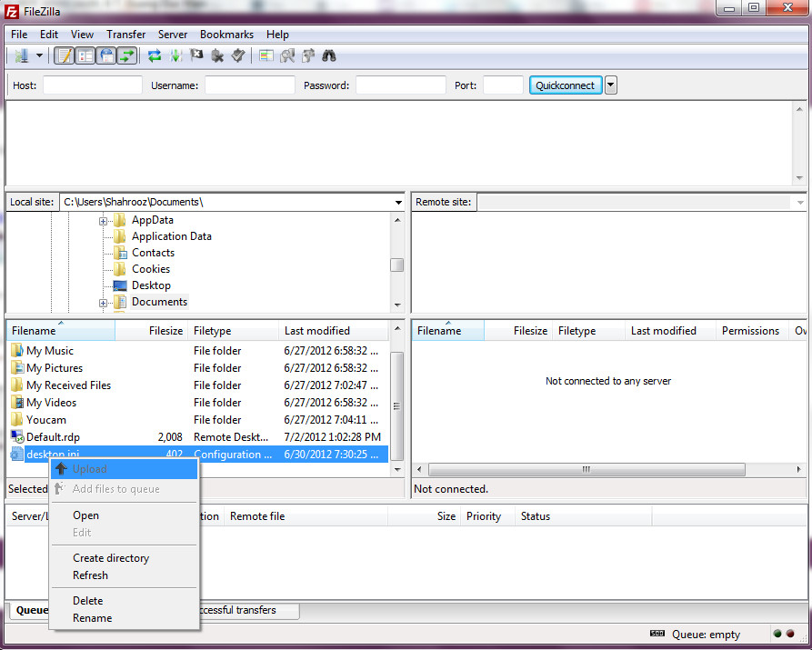
Task: Click the local tree scrollbar down arrow
Action: click(x=397, y=305)
